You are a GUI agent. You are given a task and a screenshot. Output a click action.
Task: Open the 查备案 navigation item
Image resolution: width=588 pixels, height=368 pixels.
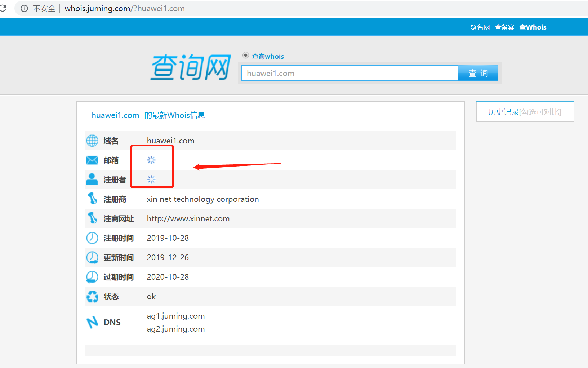504,27
